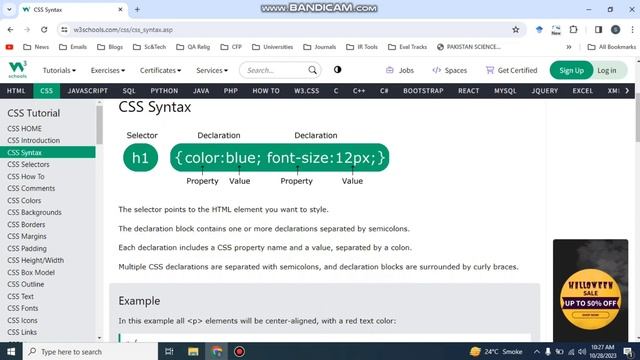Click the browser forward arrow
This screenshot has height=360, width=640.
click(x=27, y=29)
